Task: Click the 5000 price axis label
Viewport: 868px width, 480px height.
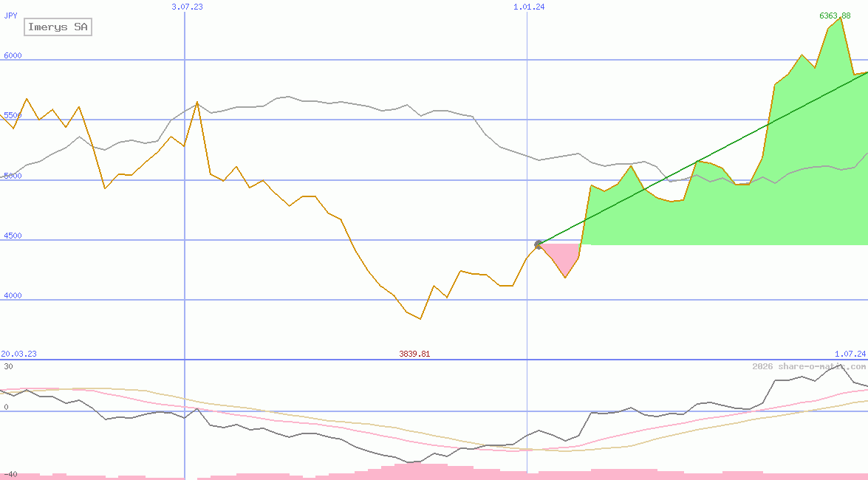Action: point(11,176)
